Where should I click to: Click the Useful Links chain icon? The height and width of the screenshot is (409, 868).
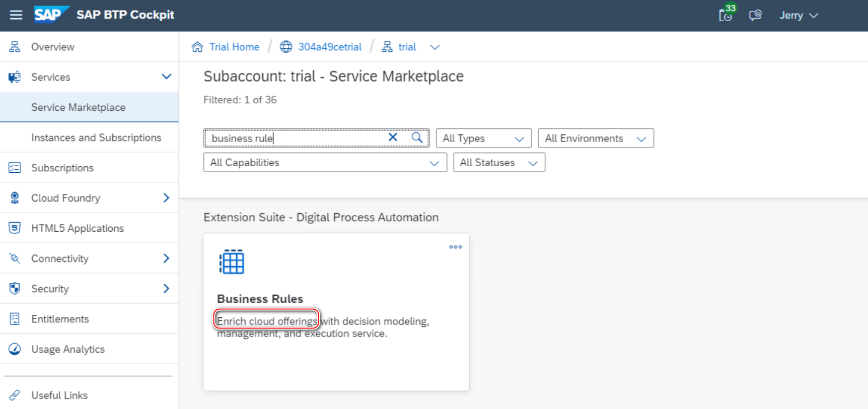pos(15,395)
